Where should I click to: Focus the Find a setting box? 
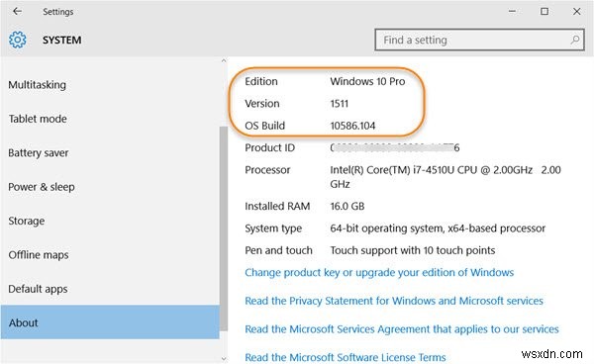click(x=479, y=40)
